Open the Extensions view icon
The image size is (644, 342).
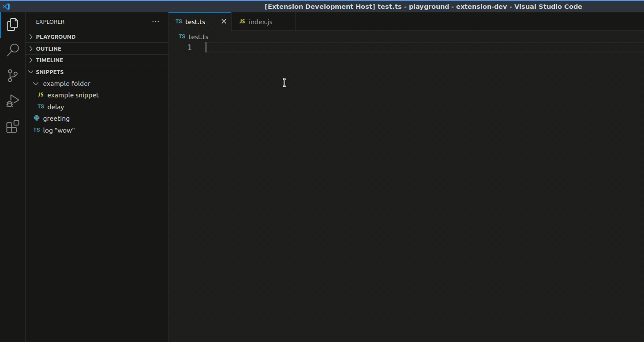12,126
